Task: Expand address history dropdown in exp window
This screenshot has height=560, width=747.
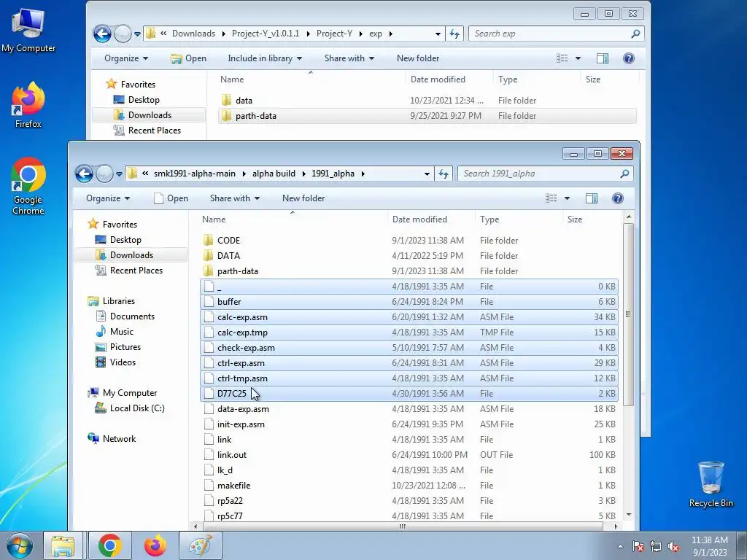Action: point(438,34)
